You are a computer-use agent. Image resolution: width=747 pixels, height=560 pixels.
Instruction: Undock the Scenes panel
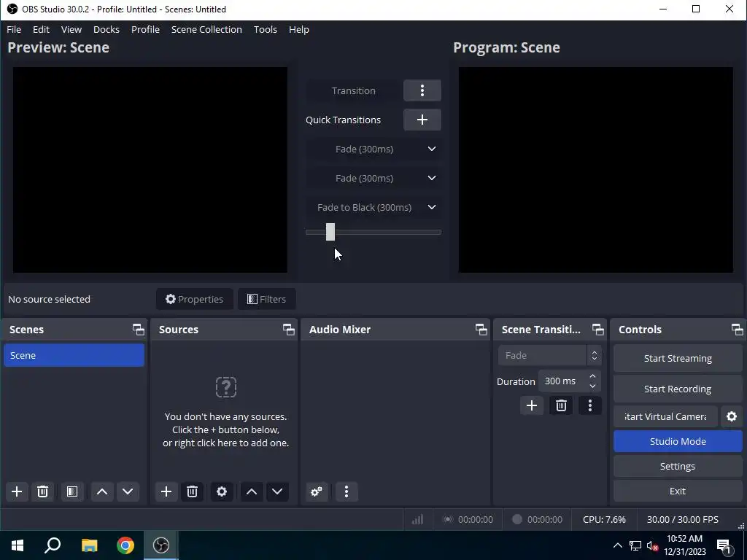pyautogui.click(x=138, y=329)
